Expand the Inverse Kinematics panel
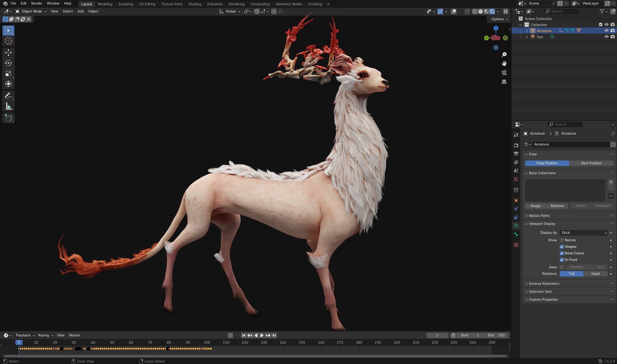The image size is (617, 364). [544, 283]
